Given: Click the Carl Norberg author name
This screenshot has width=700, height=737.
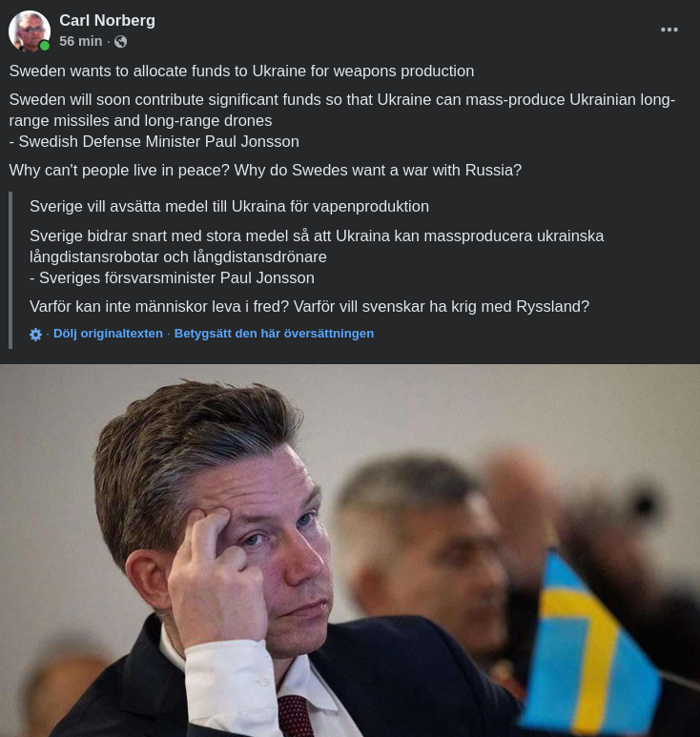Looking at the screenshot, I should (x=107, y=21).
